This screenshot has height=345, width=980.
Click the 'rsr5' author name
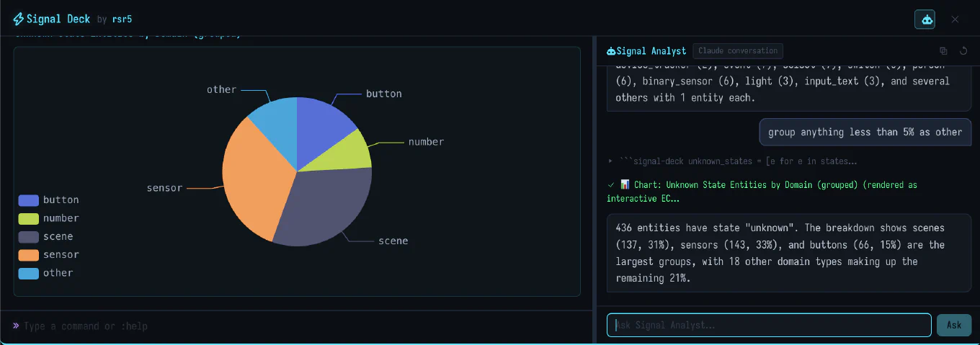(122, 19)
